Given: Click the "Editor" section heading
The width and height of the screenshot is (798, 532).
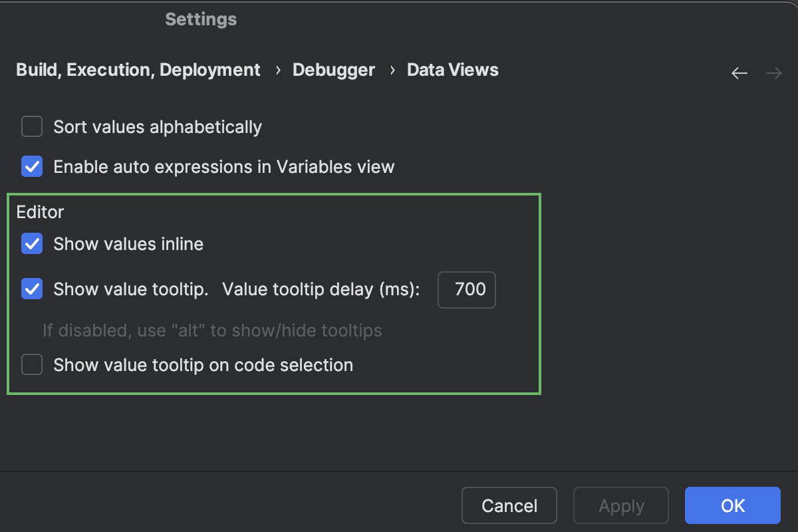Looking at the screenshot, I should point(40,211).
